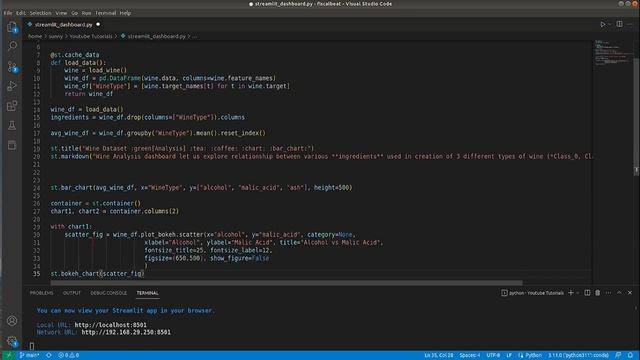Click the python Youtube Tutorials terminal label

pyautogui.click(x=532, y=293)
